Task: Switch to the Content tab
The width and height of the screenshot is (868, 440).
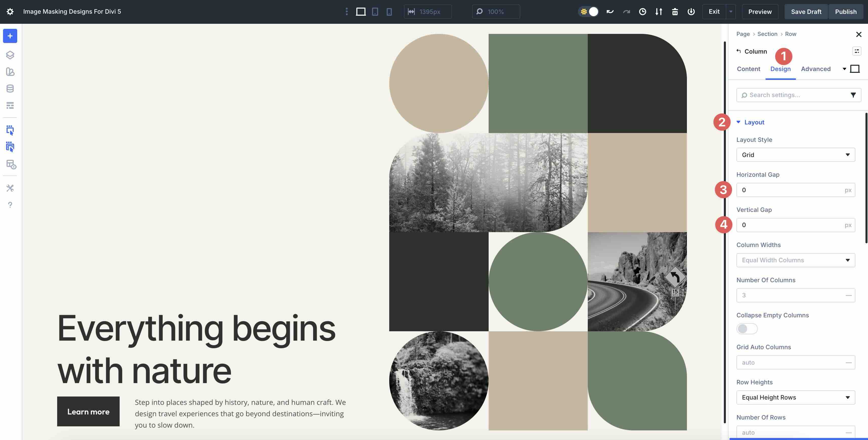Action: (x=748, y=69)
